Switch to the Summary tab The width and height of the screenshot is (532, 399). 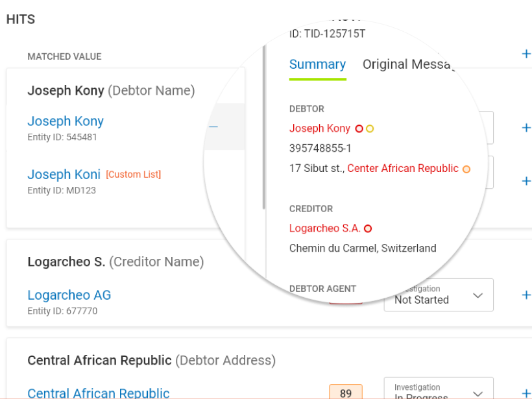click(x=317, y=64)
